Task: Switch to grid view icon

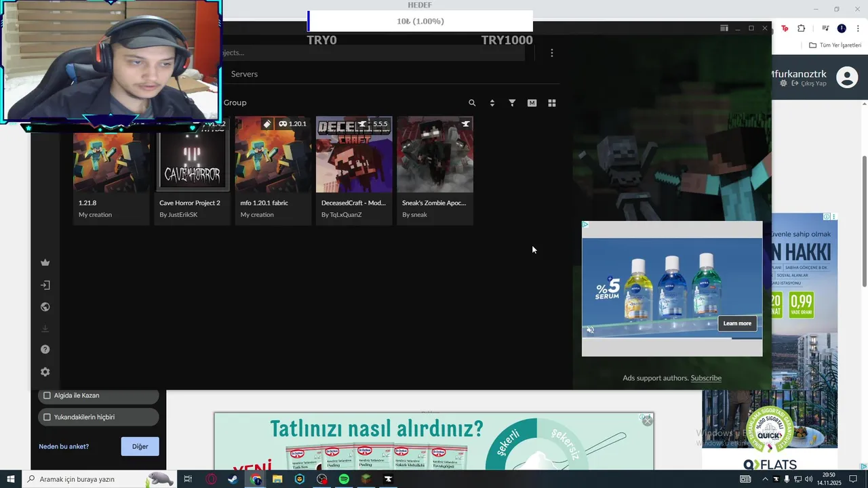Action: (552, 103)
